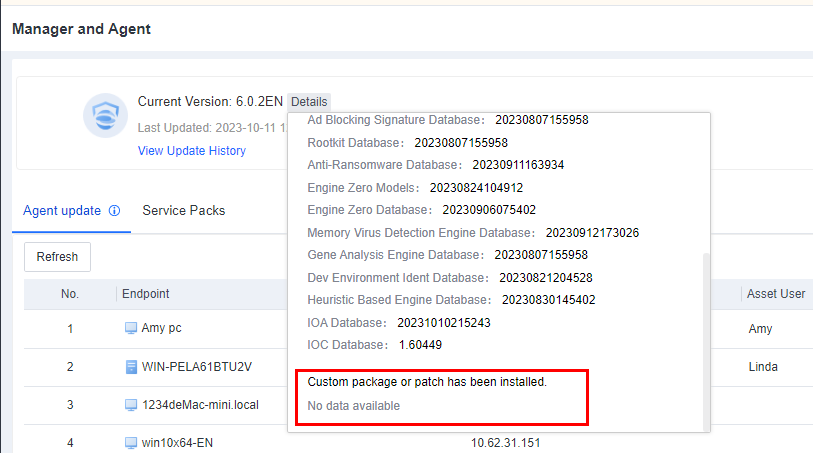Viewport: 813px width, 453px height.
Task: Click the scrollbar in the details popup
Action: point(705,340)
